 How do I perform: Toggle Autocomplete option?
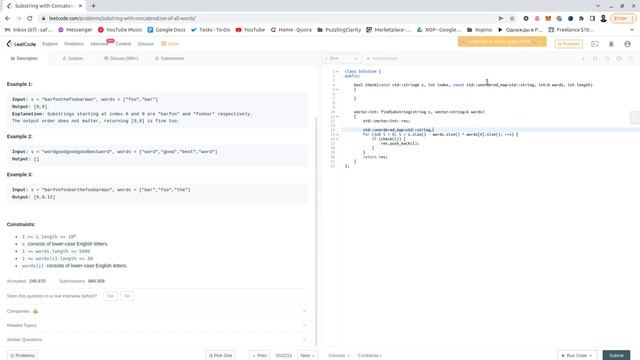coord(382,59)
